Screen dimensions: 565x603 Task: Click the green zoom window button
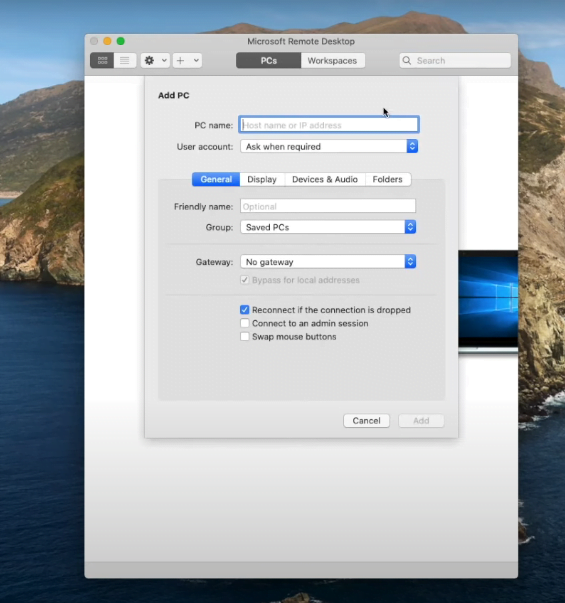click(121, 41)
